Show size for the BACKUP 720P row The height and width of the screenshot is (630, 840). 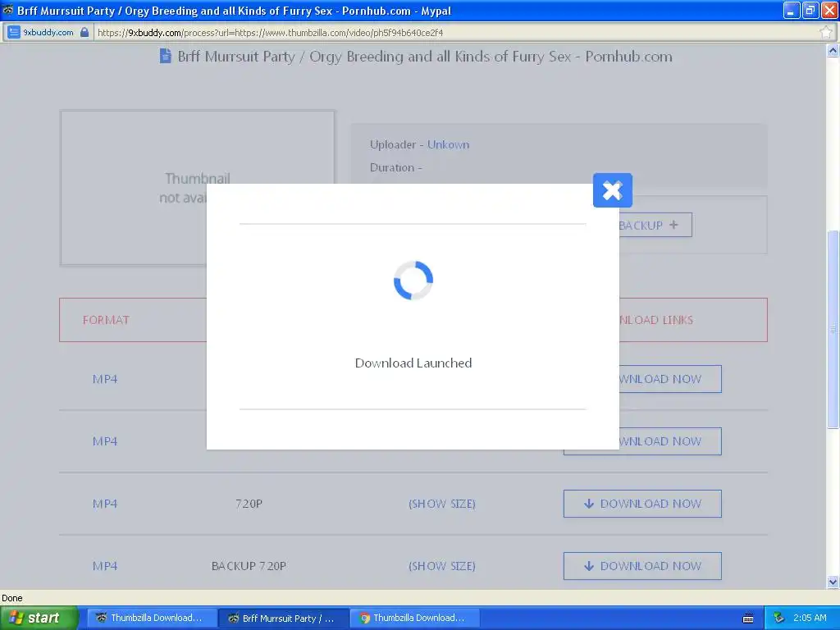click(x=442, y=566)
